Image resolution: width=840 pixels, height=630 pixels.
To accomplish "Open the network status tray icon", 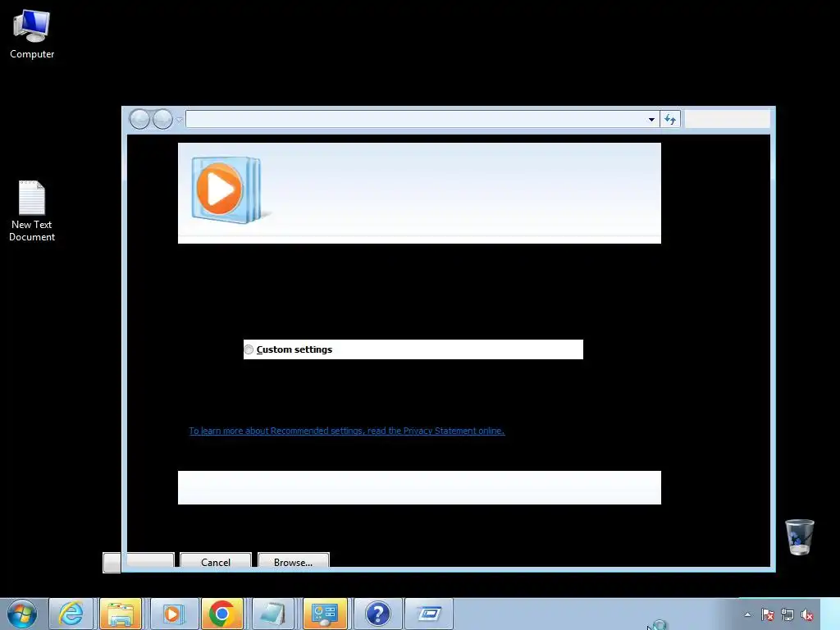I will tap(787, 614).
